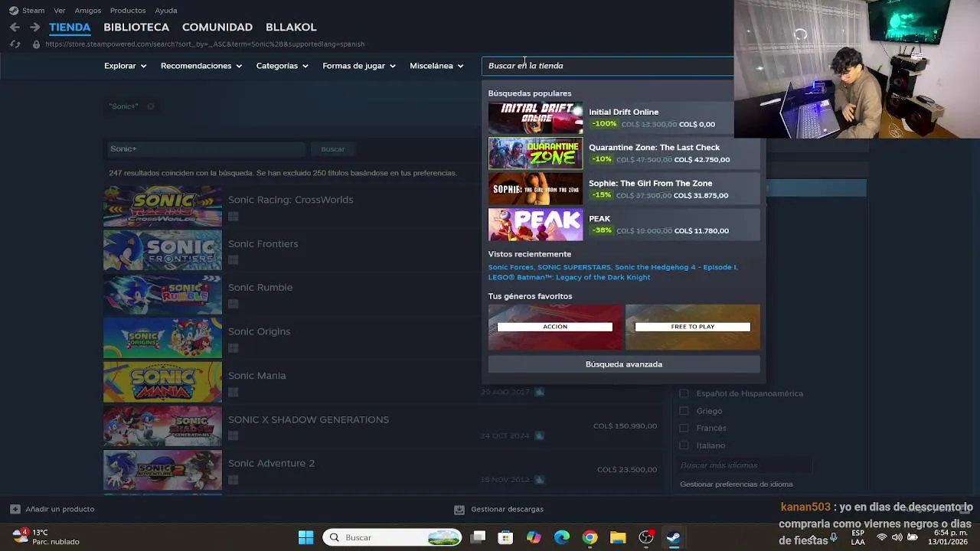Image resolution: width=980 pixels, height=551 pixels.
Task: Click the lock icon beside the URL
Action: tap(36, 44)
